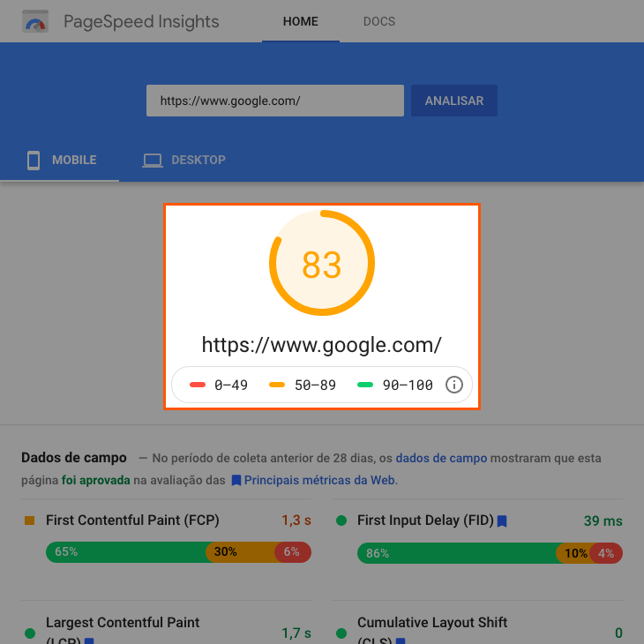Click green circle beside Cumulative Layout Shift
Screen dimensions: 644x644
(341, 633)
